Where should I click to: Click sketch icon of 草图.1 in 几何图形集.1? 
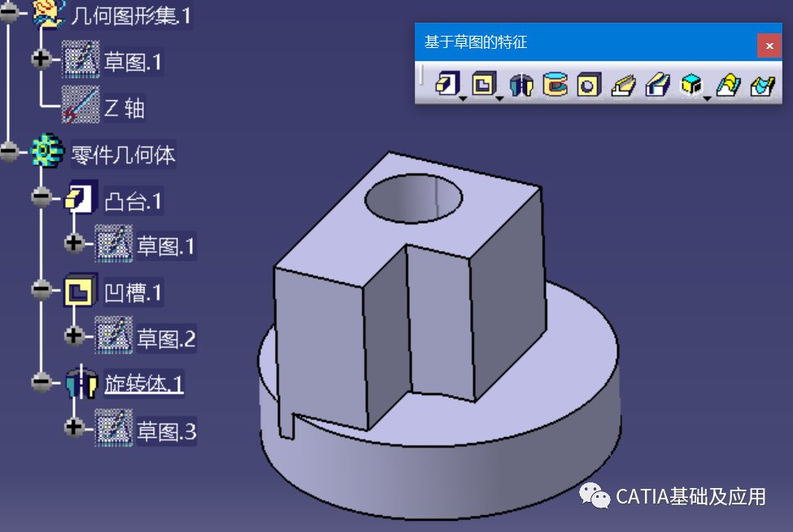coord(81,59)
